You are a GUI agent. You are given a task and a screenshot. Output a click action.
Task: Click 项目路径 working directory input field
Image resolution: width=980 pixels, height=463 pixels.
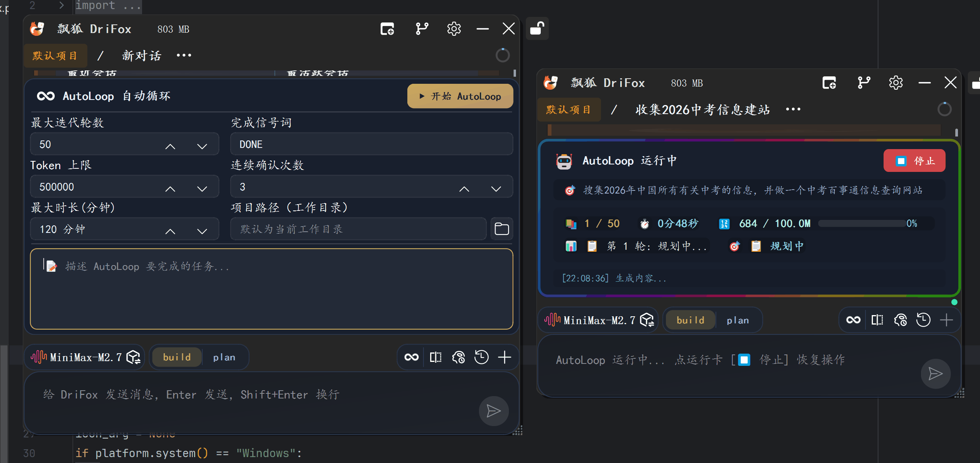[358, 229]
